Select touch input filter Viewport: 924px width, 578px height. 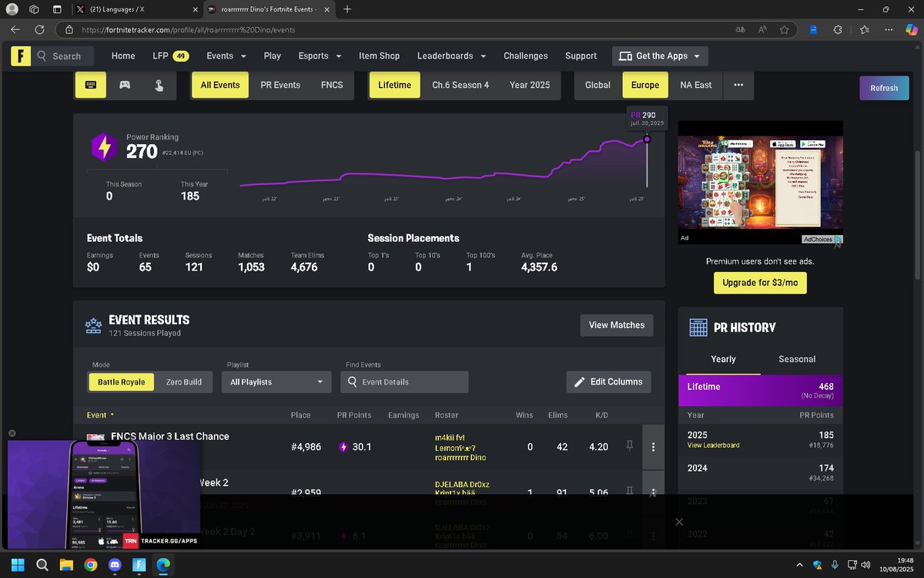click(x=159, y=85)
